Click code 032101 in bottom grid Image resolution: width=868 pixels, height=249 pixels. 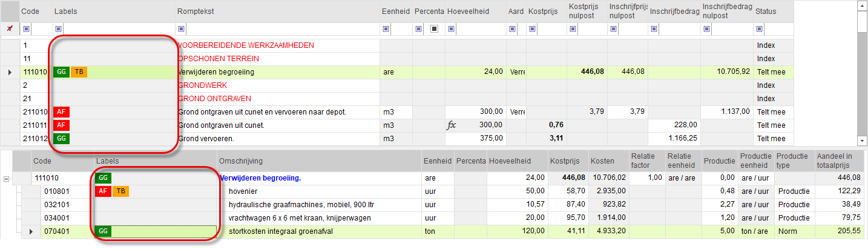(56, 205)
